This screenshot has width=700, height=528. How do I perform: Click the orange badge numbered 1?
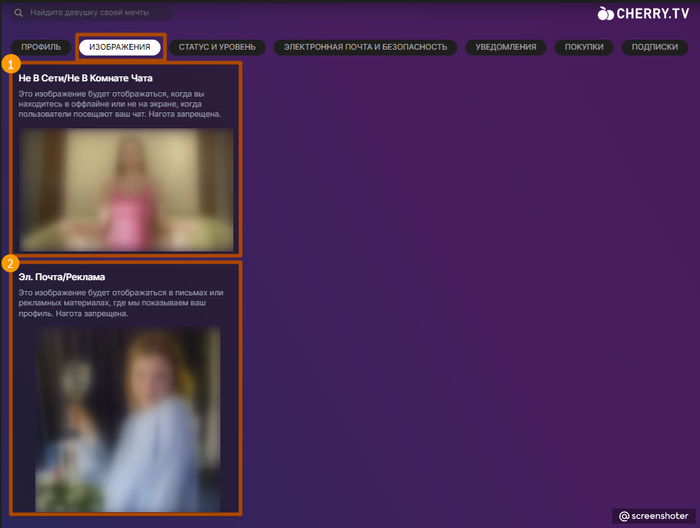click(x=11, y=64)
